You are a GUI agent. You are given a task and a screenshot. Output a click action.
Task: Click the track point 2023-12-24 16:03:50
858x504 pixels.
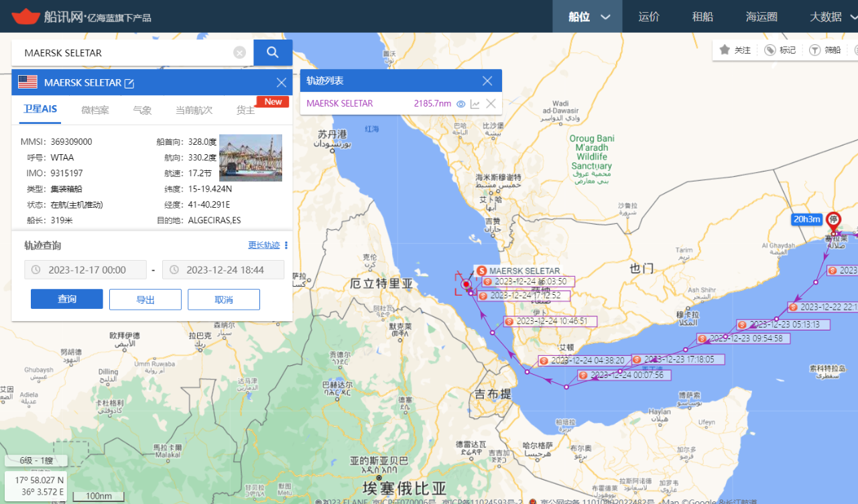tap(528, 281)
